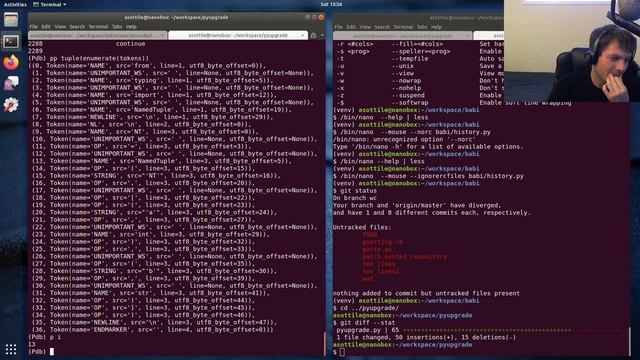Minimize the left terminal window

[x=307, y=17]
